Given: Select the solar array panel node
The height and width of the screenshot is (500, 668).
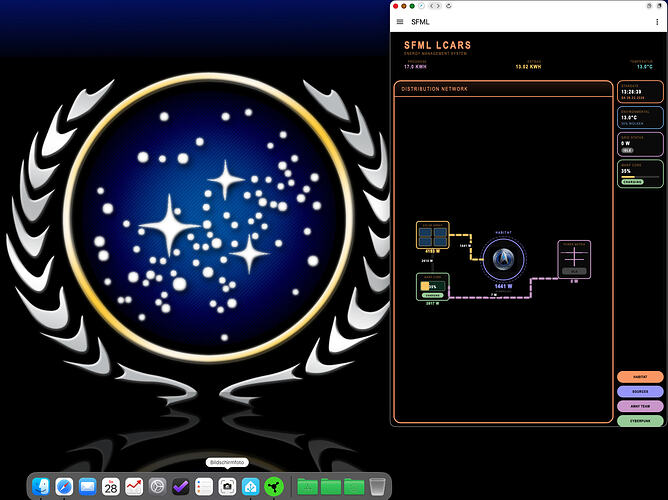Looking at the screenshot, I should pyautogui.click(x=432, y=235).
